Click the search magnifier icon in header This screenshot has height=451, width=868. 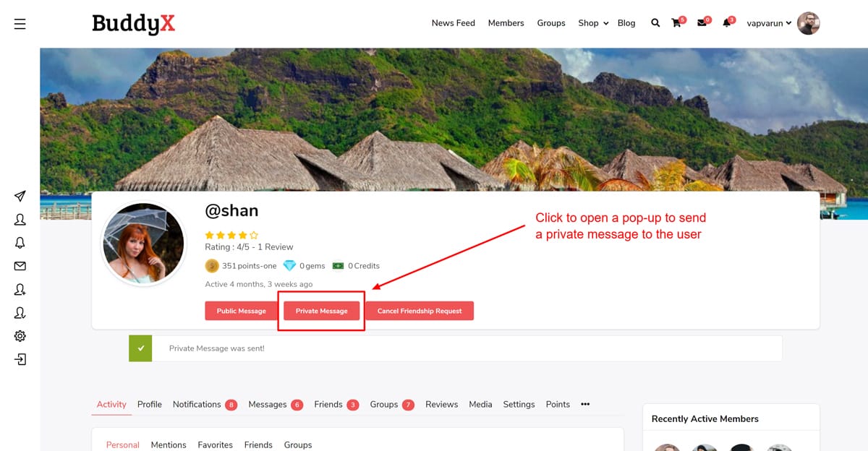(x=655, y=23)
